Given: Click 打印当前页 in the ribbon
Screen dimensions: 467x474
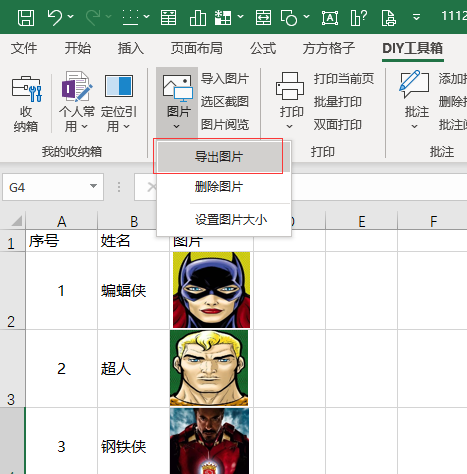Looking at the screenshot, I should pos(344,79).
